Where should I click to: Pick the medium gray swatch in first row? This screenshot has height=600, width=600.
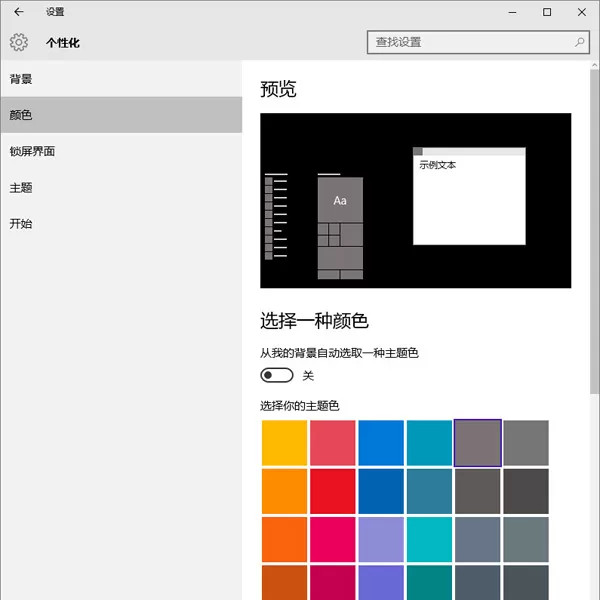(526, 443)
